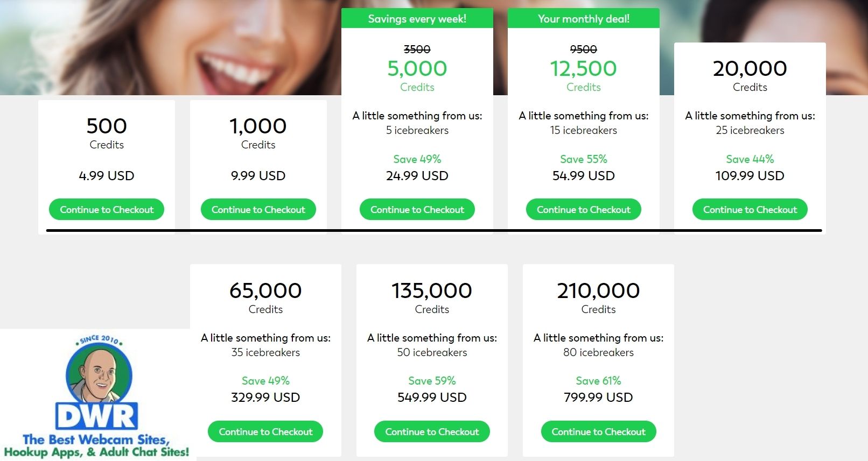Click the Savings every week banner
This screenshot has width=868, height=461.
(x=417, y=19)
